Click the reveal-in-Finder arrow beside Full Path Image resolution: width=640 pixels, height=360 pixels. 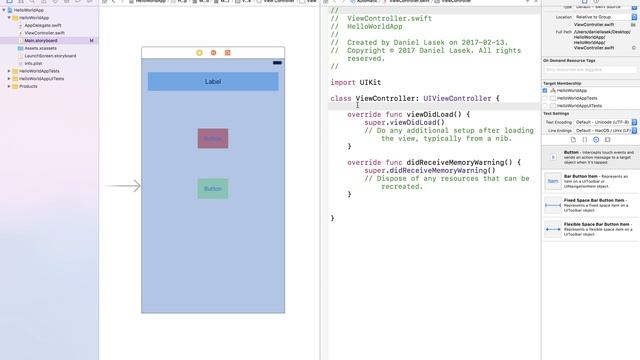(x=634, y=48)
